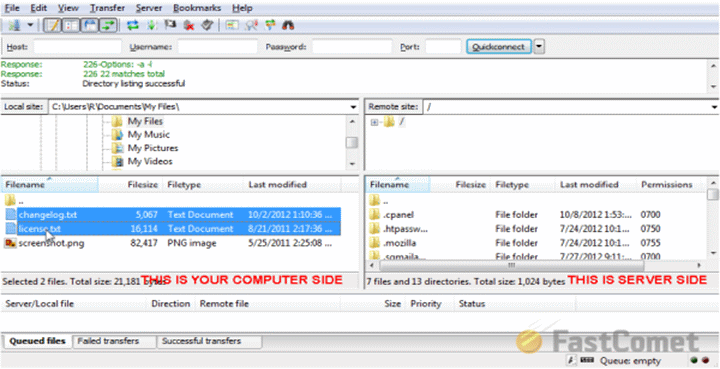Click the disconnect from server icon
Image resolution: width=720 pixels, height=369 pixels.
188,25
